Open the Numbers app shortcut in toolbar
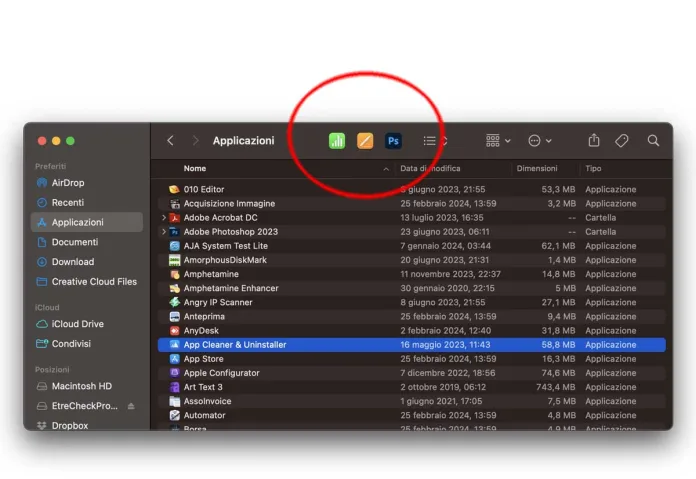Image resolution: width=696 pixels, height=479 pixels. point(337,141)
